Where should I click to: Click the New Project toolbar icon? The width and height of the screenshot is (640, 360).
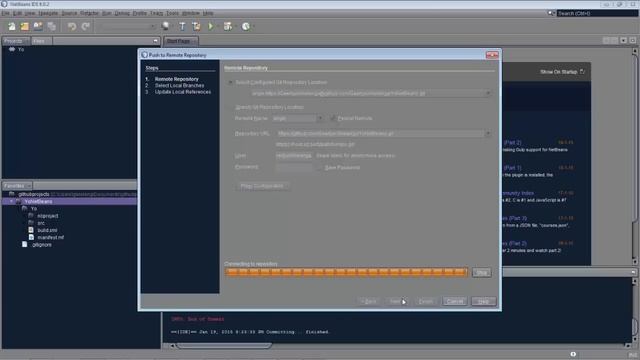coord(24,27)
